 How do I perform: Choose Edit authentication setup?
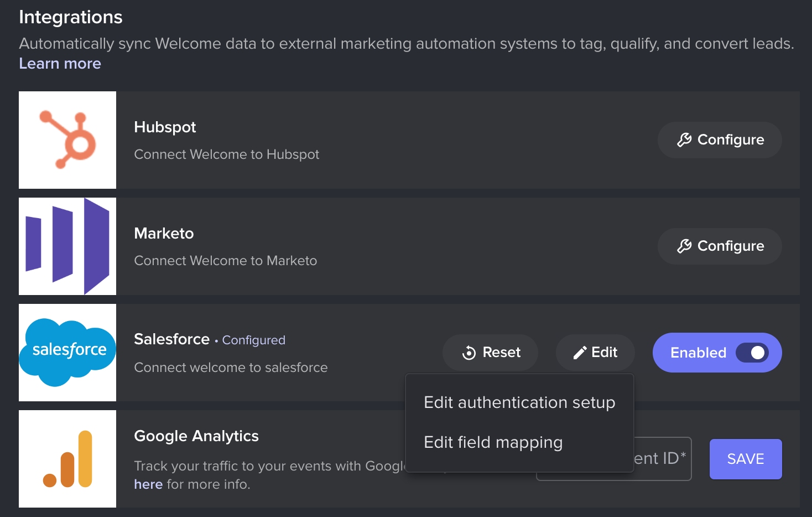coord(519,402)
